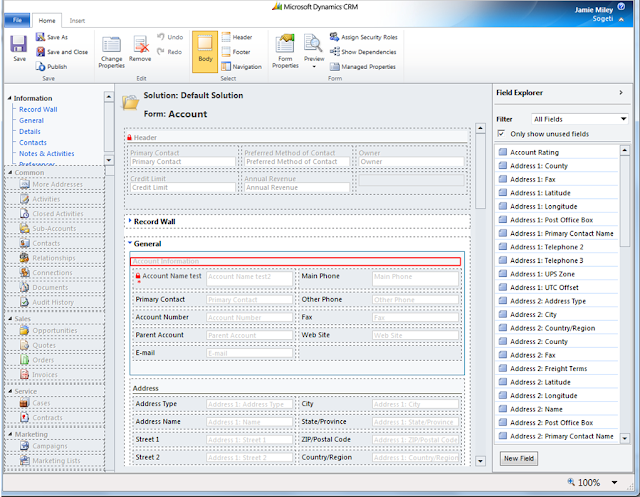Undo the last change
This screenshot has height=497, width=640.
pos(170,37)
